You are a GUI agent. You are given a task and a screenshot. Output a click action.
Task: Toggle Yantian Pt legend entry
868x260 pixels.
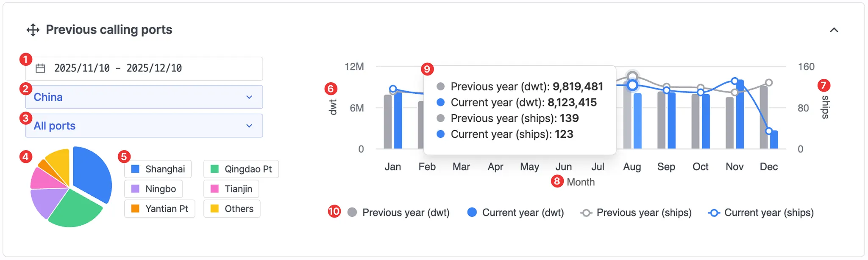pos(159,209)
